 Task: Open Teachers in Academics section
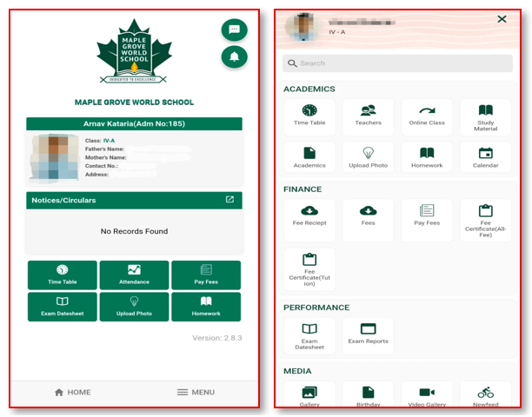[x=368, y=117]
